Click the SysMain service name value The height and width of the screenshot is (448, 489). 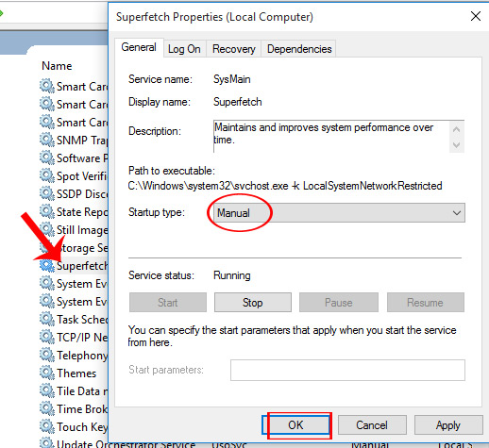click(232, 79)
